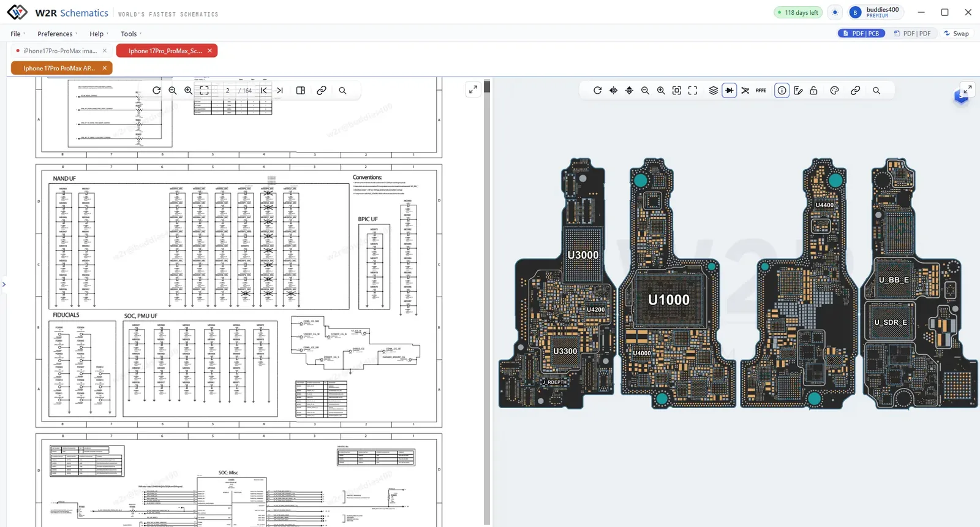Click the link icon in PDF toolbar
The image size is (980, 527).
coord(322,90)
